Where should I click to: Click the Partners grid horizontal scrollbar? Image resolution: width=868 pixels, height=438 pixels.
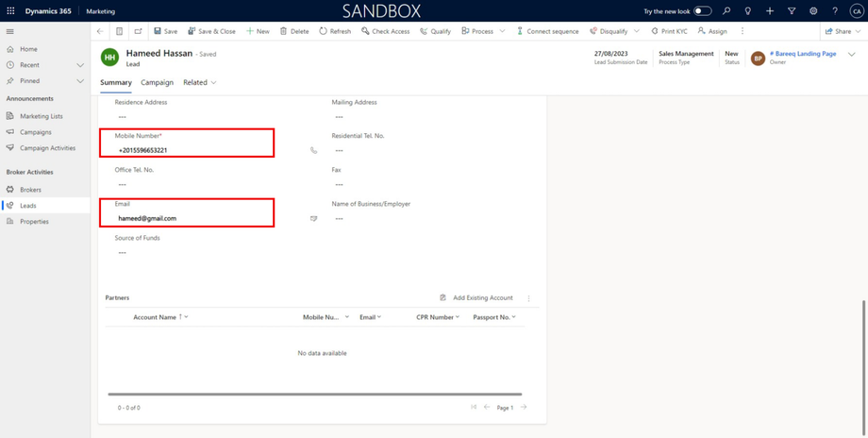[315, 395]
